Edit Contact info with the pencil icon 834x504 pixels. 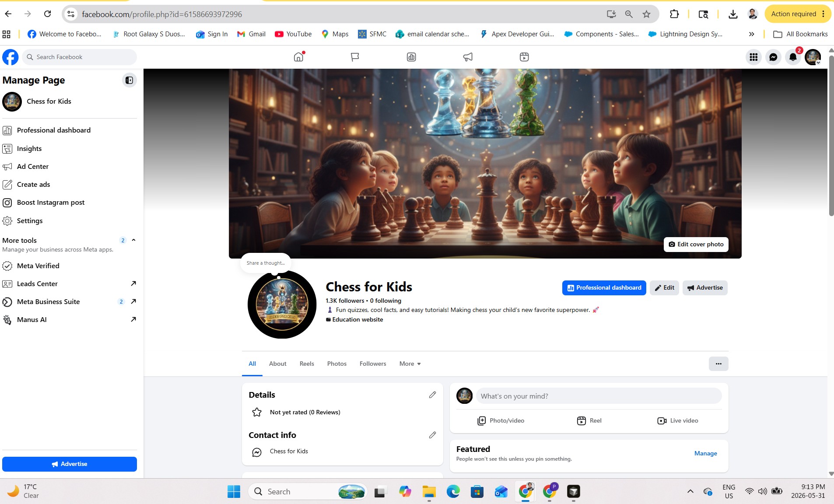(x=432, y=435)
